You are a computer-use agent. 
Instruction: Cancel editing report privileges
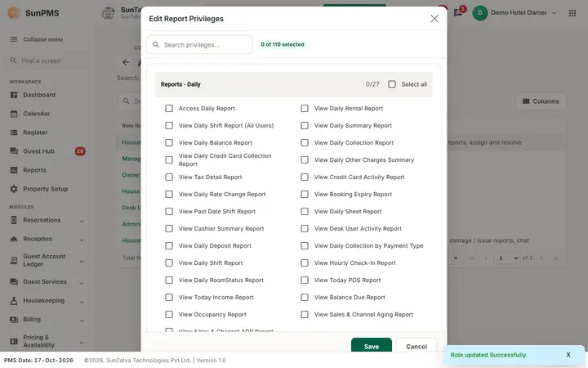pos(416,346)
